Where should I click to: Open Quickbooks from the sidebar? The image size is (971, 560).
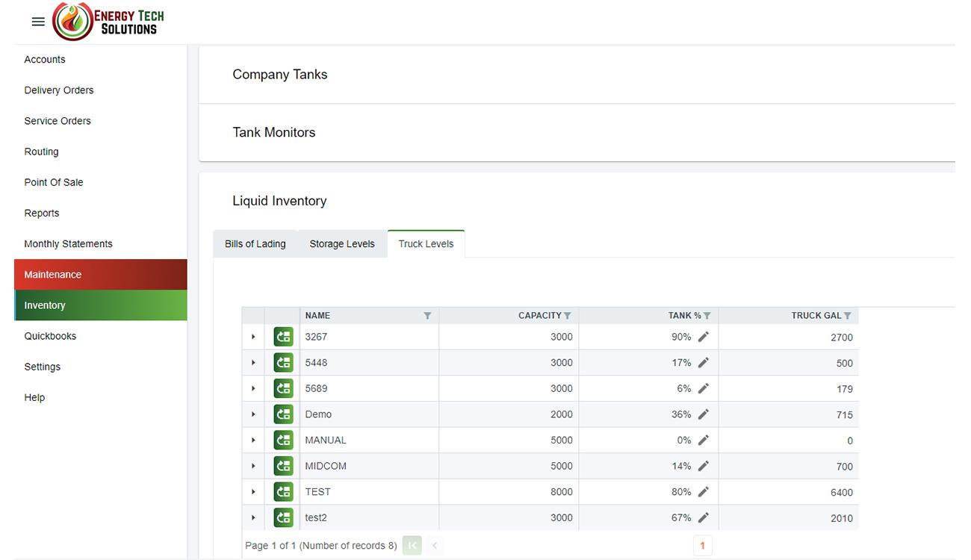point(50,336)
